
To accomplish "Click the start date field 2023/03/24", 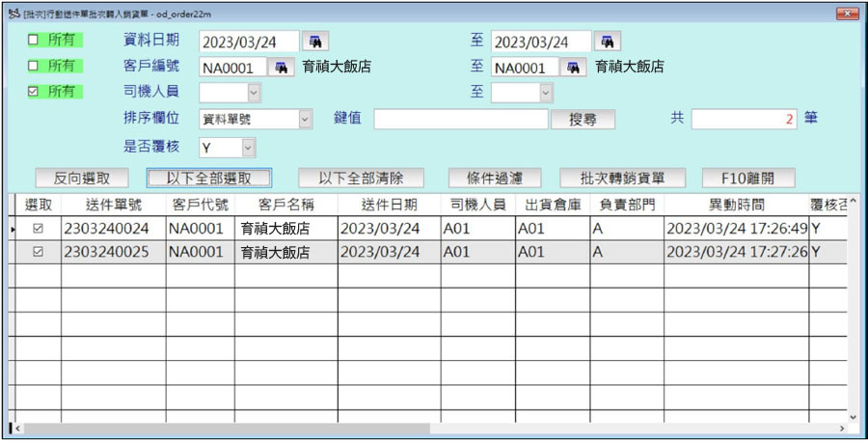I will [x=249, y=41].
